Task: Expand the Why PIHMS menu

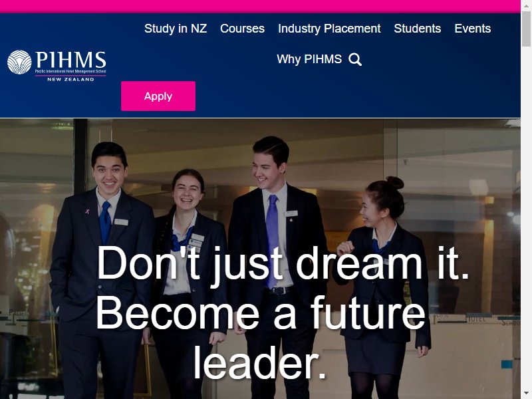Action: [x=309, y=59]
